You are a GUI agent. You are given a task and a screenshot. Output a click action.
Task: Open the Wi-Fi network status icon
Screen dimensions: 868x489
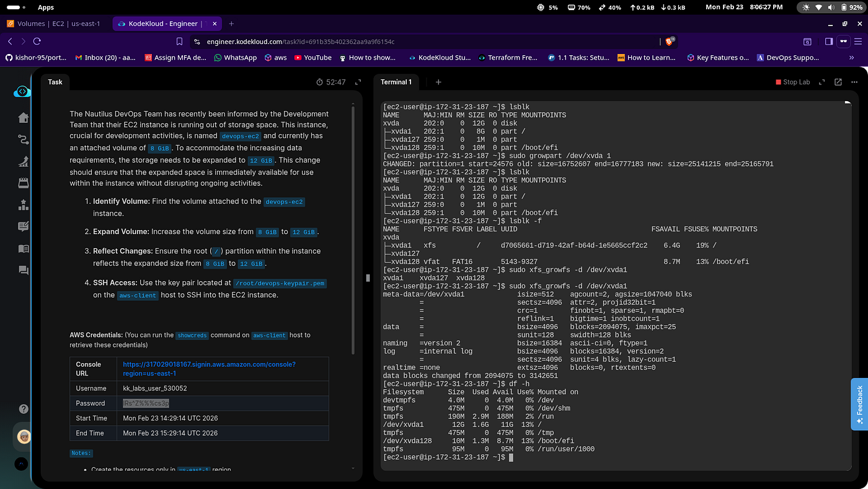819,7
